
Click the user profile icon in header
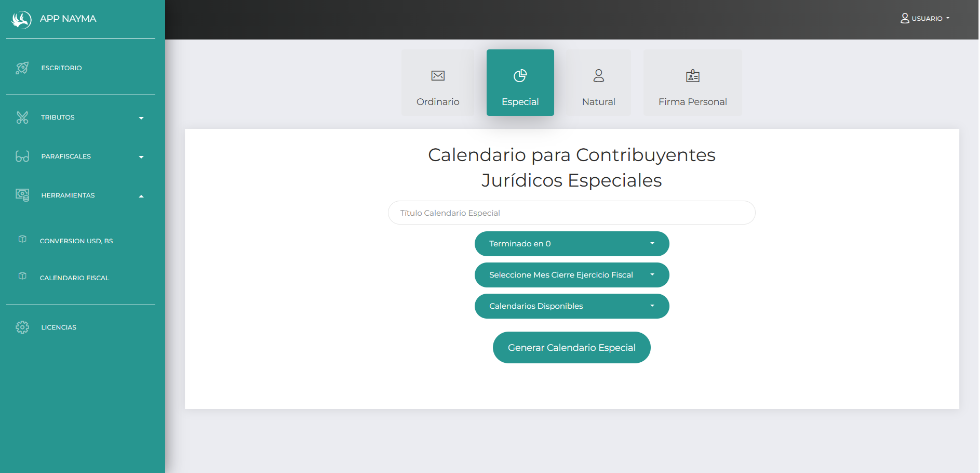[x=904, y=18]
